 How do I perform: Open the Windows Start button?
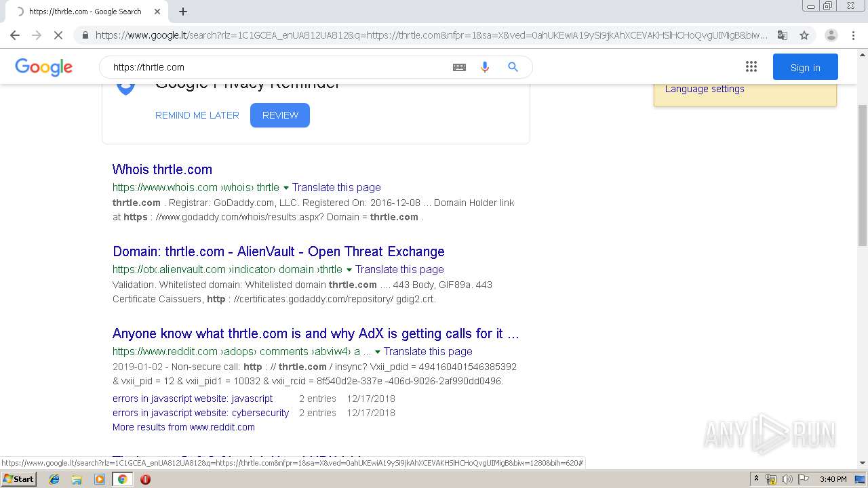click(19, 479)
